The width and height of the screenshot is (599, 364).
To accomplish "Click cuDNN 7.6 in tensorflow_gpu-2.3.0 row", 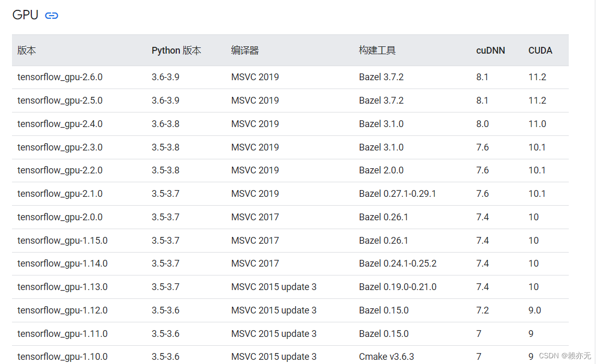I will 483,147.
